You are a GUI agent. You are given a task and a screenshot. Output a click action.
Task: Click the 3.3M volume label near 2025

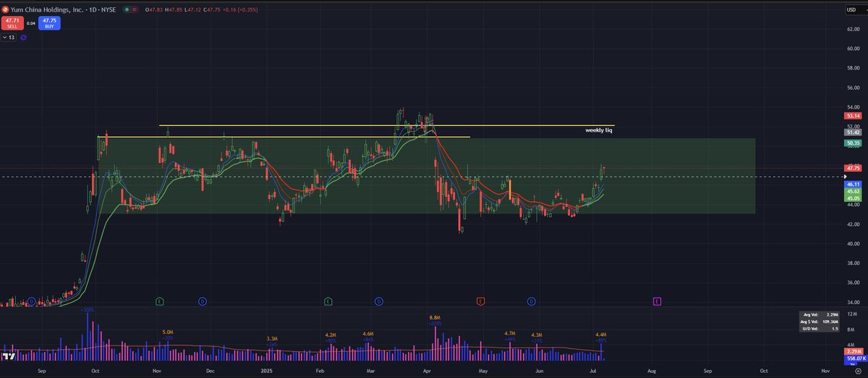tap(272, 338)
